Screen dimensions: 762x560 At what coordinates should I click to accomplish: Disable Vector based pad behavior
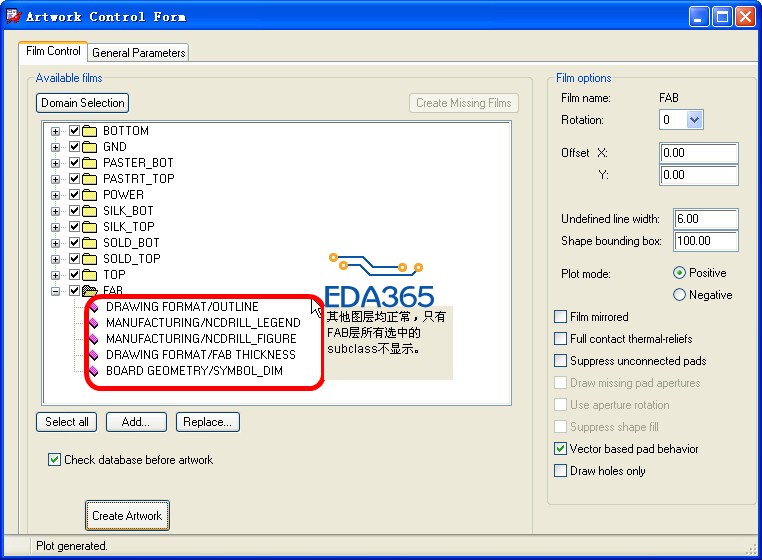[560, 449]
